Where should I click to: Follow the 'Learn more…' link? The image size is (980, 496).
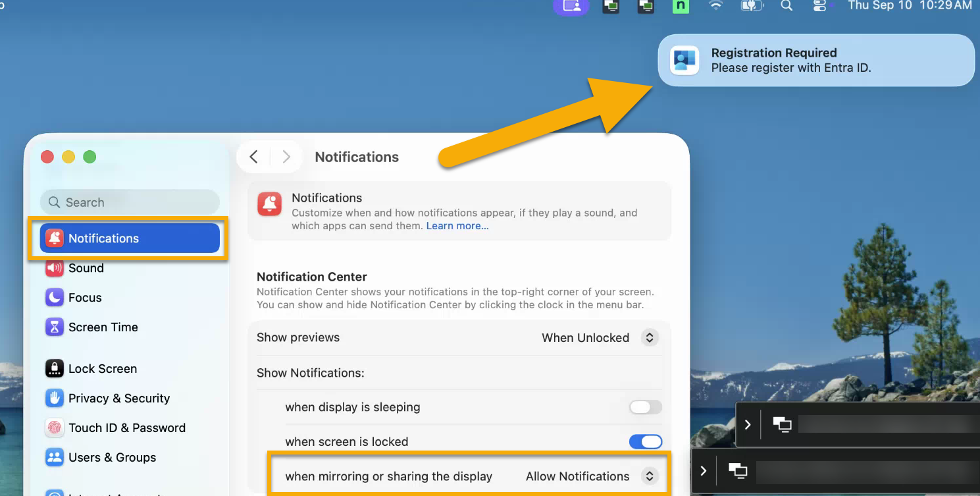tap(457, 226)
